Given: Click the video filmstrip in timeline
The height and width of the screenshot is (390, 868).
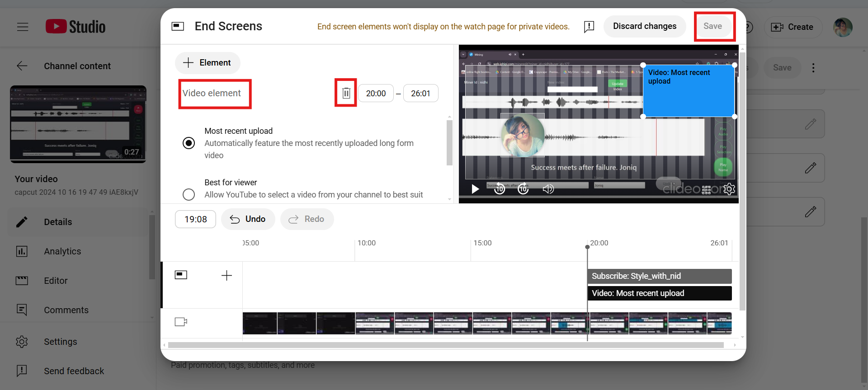Looking at the screenshot, I should click(x=487, y=324).
